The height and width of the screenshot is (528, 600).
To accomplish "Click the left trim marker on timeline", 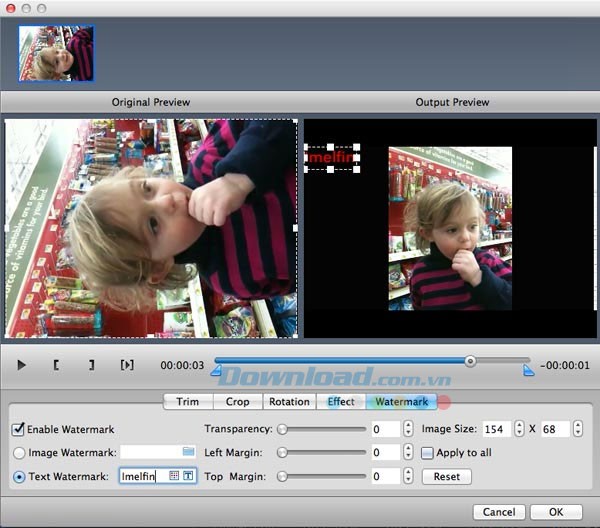I will (215, 371).
